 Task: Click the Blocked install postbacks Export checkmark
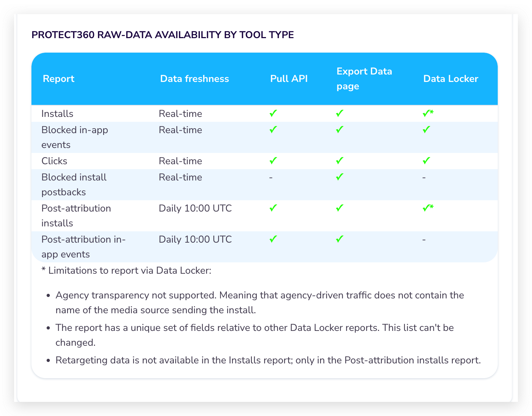click(x=339, y=177)
